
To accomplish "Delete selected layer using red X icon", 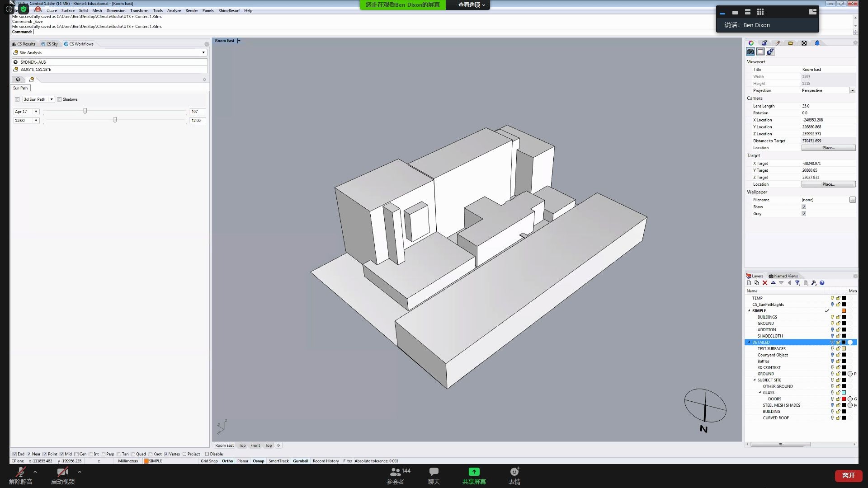I will (764, 282).
